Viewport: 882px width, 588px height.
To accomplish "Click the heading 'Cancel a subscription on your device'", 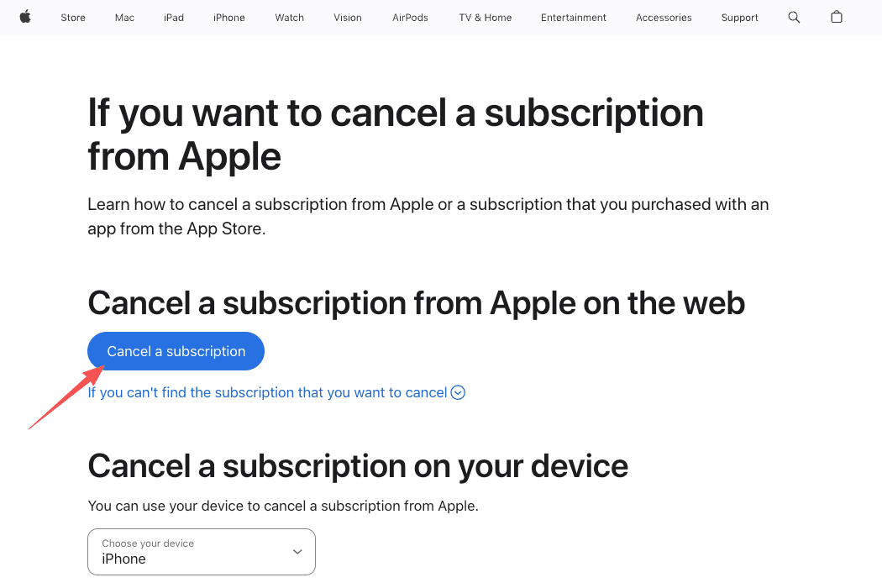I will point(358,465).
